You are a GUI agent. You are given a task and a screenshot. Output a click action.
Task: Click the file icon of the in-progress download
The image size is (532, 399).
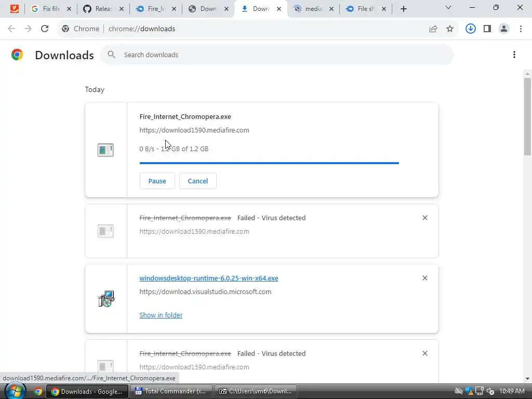point(105,150)
